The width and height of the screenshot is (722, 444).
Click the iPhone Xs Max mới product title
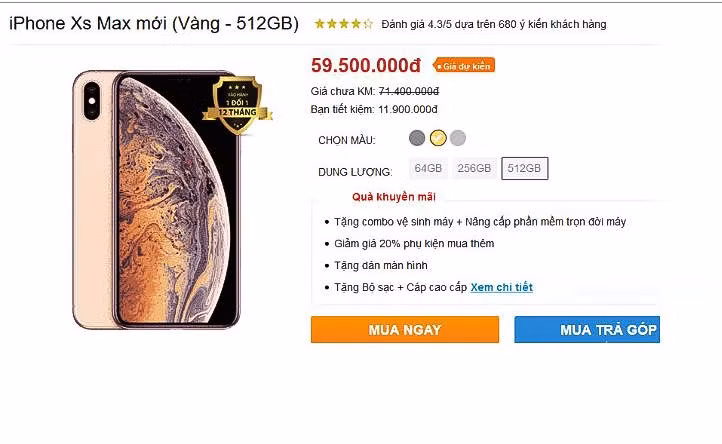(154, 23)
